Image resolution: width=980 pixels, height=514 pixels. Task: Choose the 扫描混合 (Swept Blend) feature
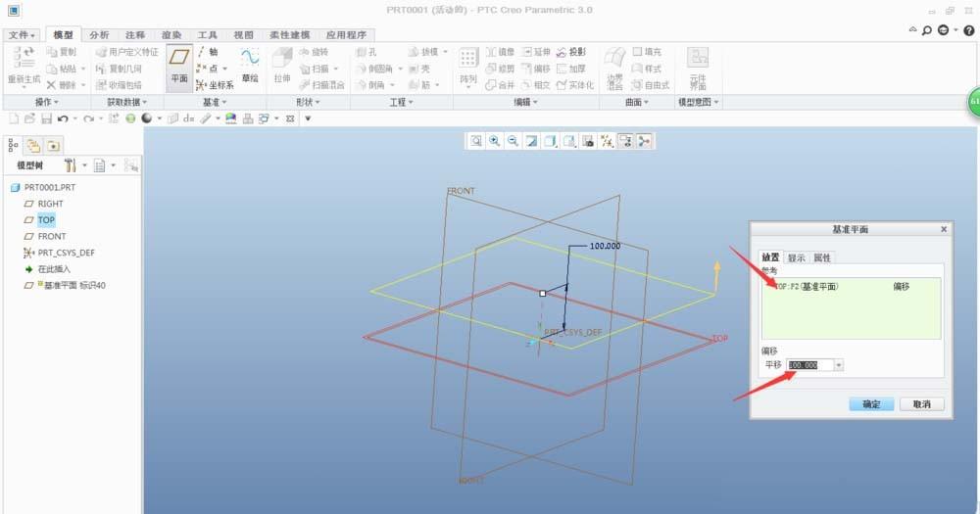click(x=321, y=85)
